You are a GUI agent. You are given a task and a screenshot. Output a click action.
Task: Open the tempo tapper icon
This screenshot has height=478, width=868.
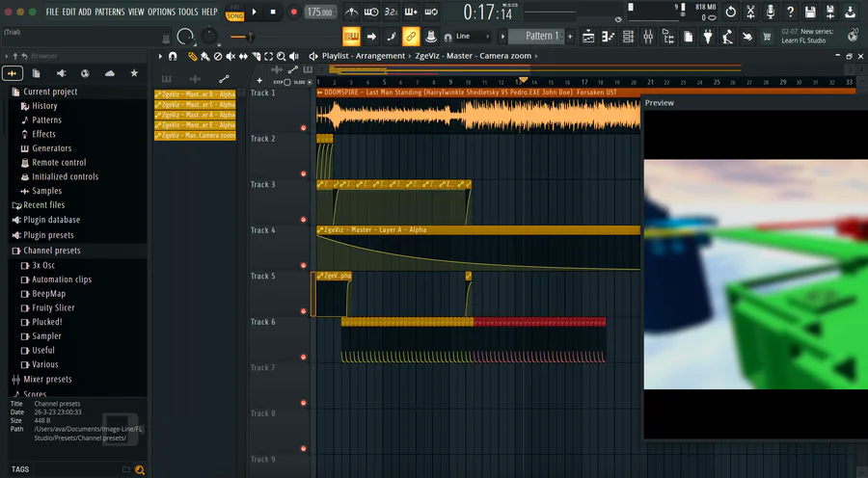[727, 37]
